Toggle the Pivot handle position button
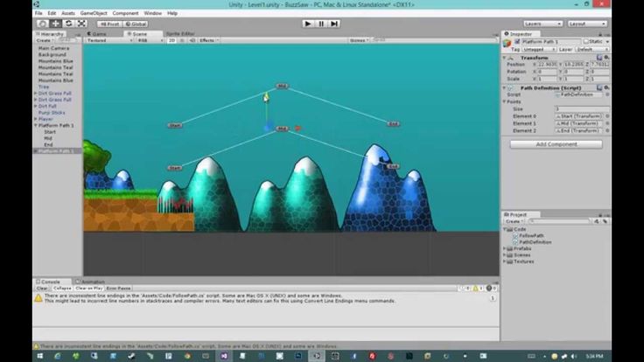This screenshot has width=644, height=362. (x=109, y=24)
